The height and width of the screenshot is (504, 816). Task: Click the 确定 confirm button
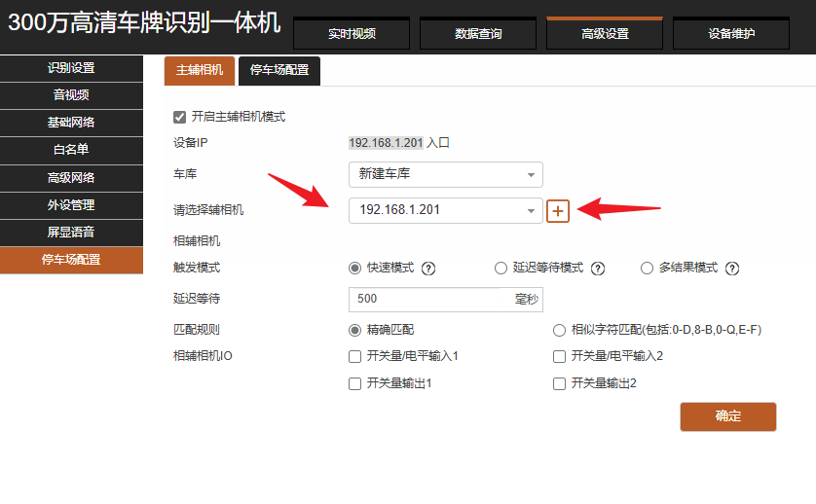coord(727,416)
